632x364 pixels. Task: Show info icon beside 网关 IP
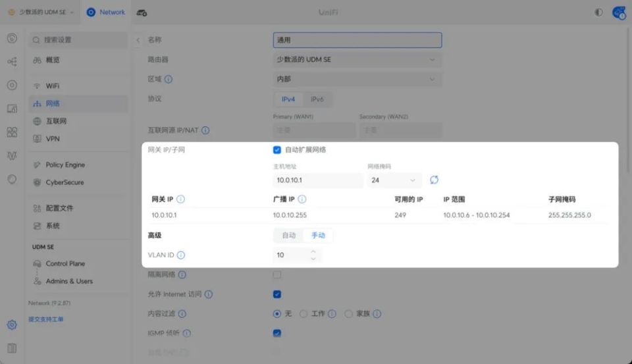[180, 199]
